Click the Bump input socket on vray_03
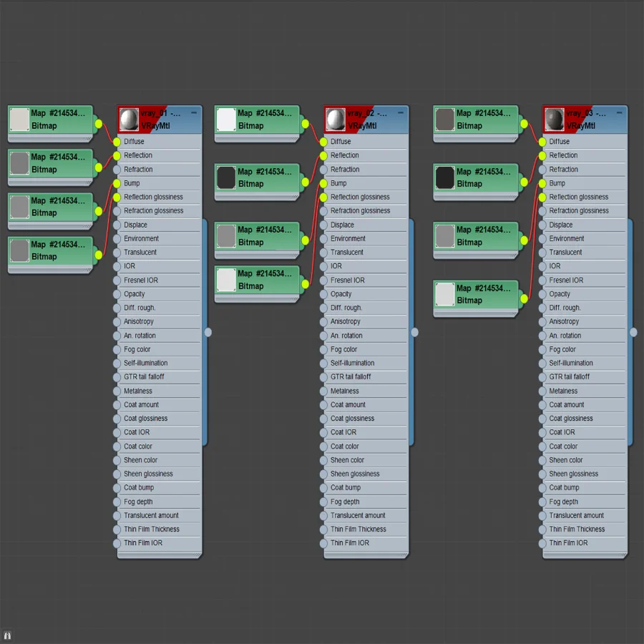Image resolution: width=644 pixels, height=644 pixels. pos(542,184)
